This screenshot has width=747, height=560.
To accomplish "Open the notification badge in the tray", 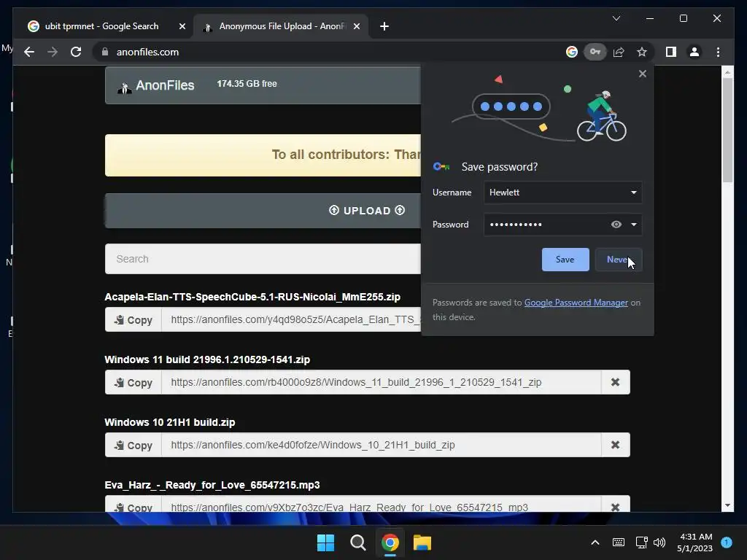I will pos(727,542).
